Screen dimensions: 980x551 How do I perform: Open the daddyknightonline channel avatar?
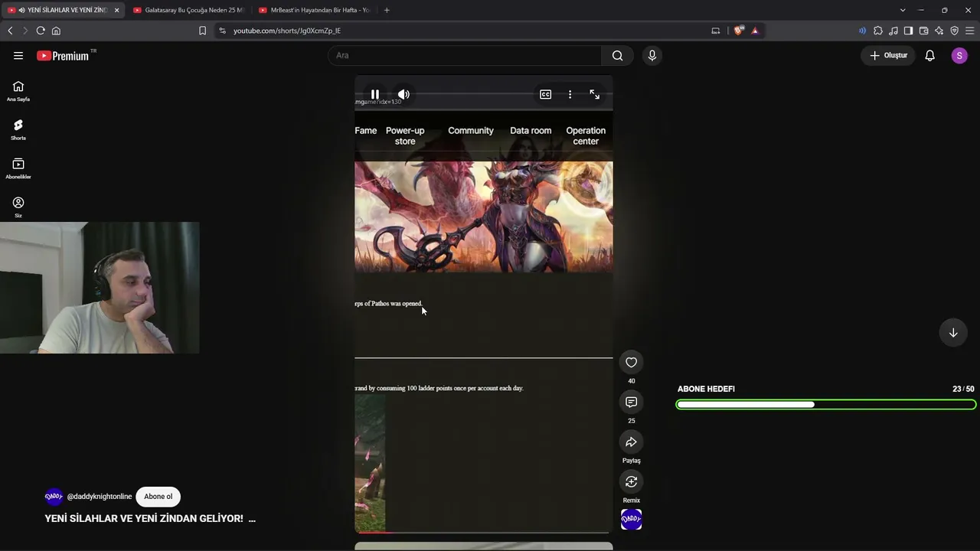click(54, 497)
